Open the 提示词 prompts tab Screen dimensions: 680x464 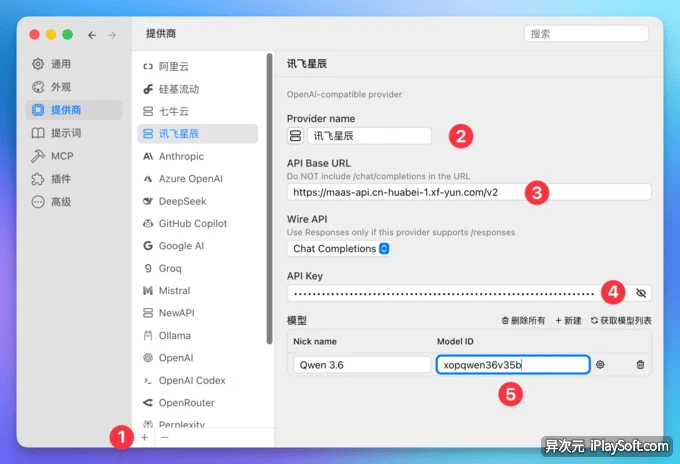pyautogui.click(x=74, y=133)
